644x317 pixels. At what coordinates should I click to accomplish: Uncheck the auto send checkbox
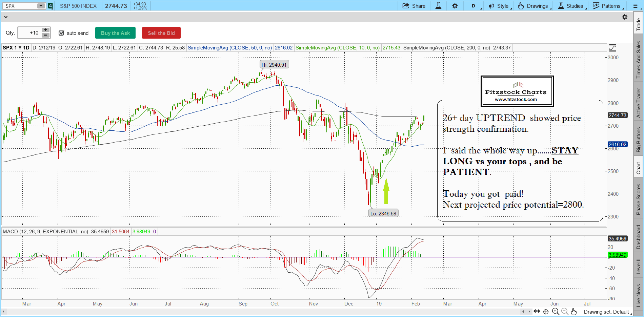(61, 33)
